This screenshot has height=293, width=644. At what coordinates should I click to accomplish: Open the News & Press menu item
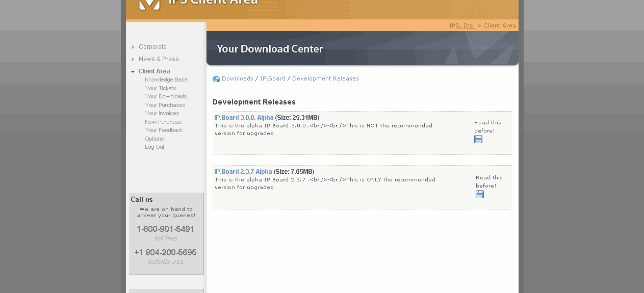coord(159,59)
